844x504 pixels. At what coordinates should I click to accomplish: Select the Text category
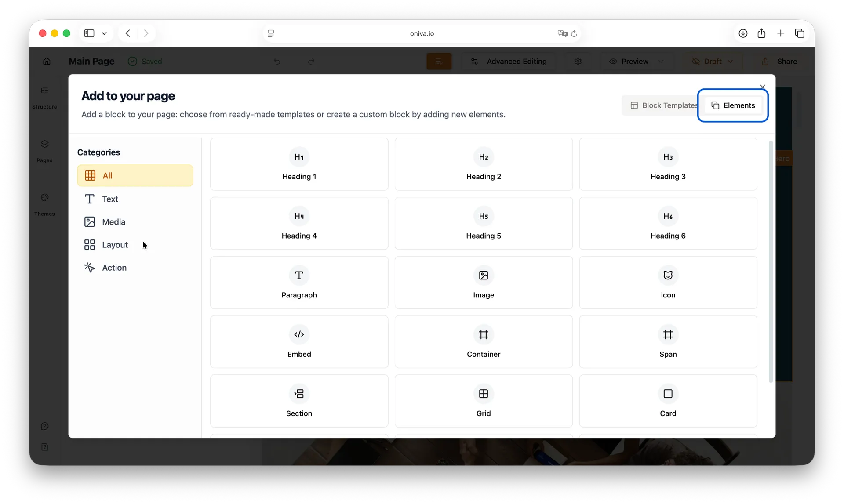(x=110, y=199)
